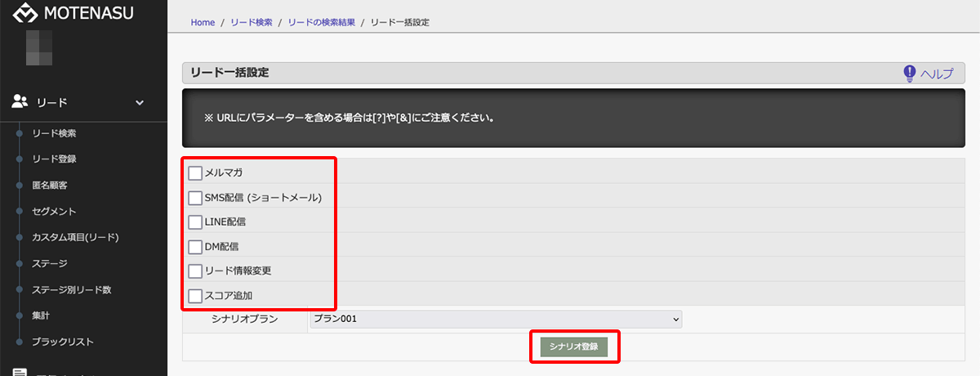Tick the SMS配信 (ショートメール) checkbox
This screenshot has width=980, height=376.
coord(195,197)
